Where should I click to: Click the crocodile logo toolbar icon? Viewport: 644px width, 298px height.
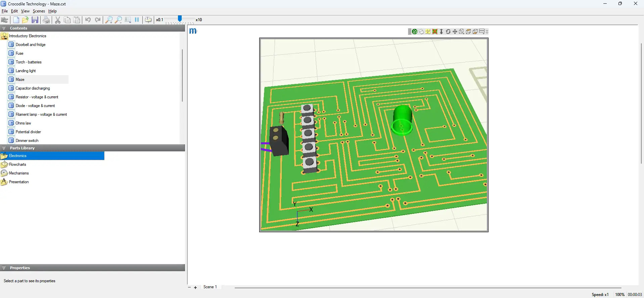[x=5, y=20]
